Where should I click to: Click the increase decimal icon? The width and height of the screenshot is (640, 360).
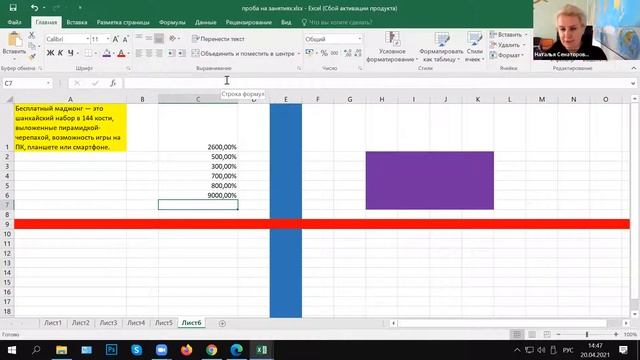click(x=348, y=53)
